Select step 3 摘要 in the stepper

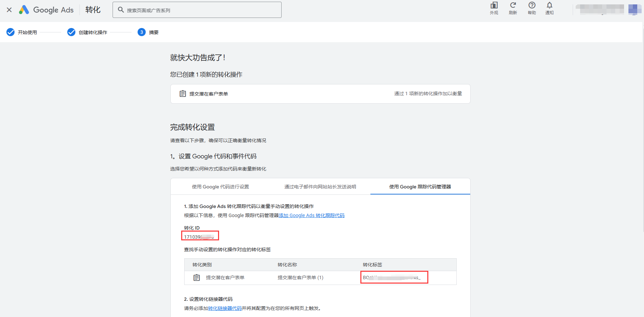(x=148, y=32)
